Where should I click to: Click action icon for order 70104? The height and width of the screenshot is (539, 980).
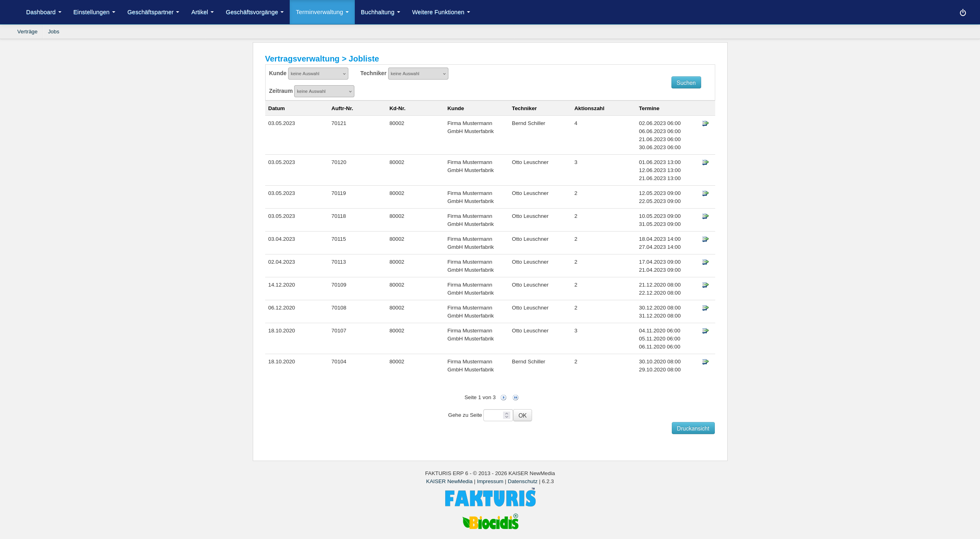[705, 362]
